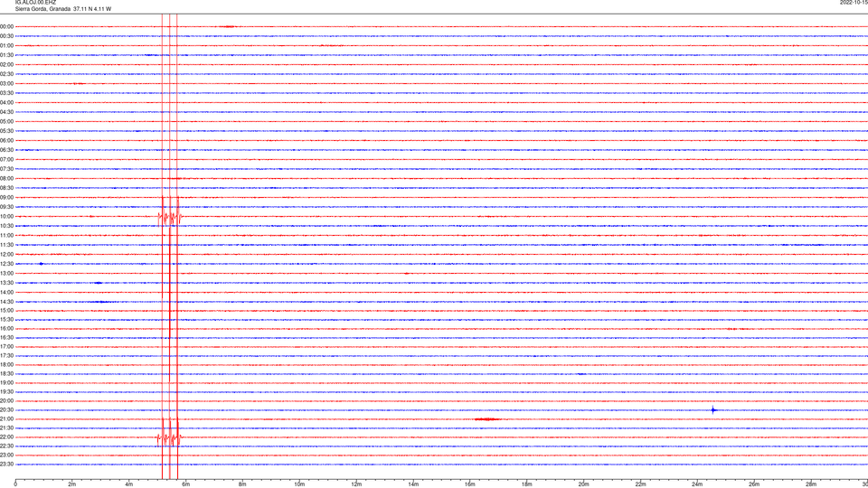Click the channel code IG.ALOJ.00.EHZ header
Image resolution: width=868 pixels, height=488 pixels.
coord(35,3)
